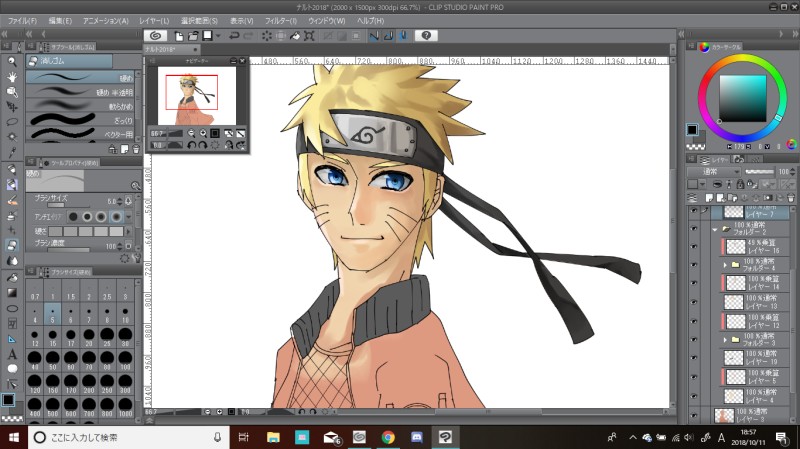Viewport: 800px width, 449px height.
Task: Select strongest anti-aliasing option
Action: click(116, 217)
